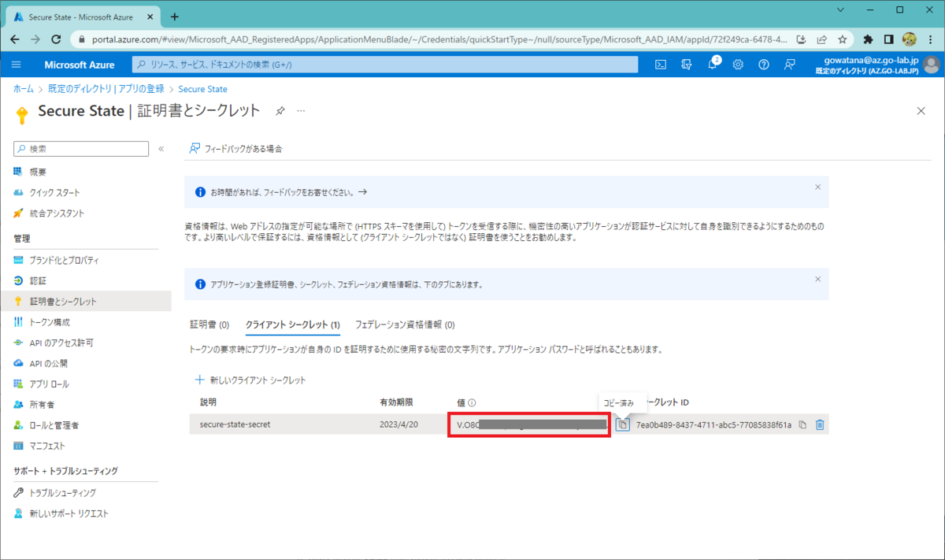Copy the secret ID to clipboard
945x560 pixels.
(x=802, y=425)
